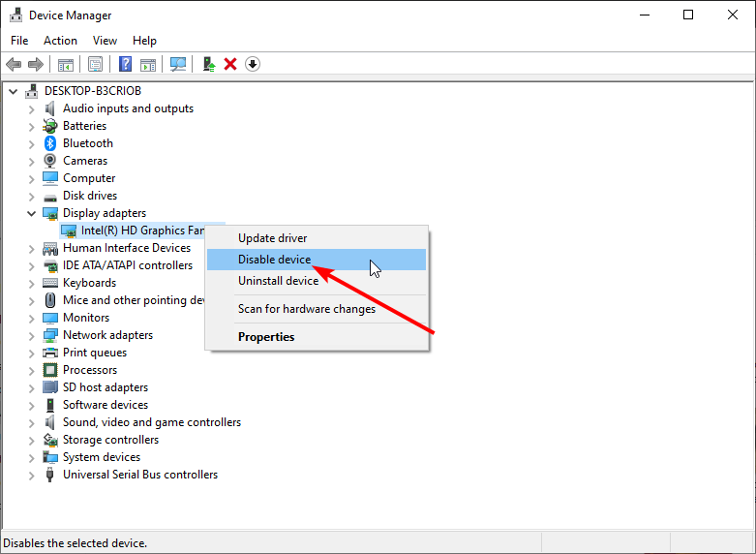This screenshot has height=554, width=756.
Task: Click the Device Manager title bar icon
Action: 15,15
